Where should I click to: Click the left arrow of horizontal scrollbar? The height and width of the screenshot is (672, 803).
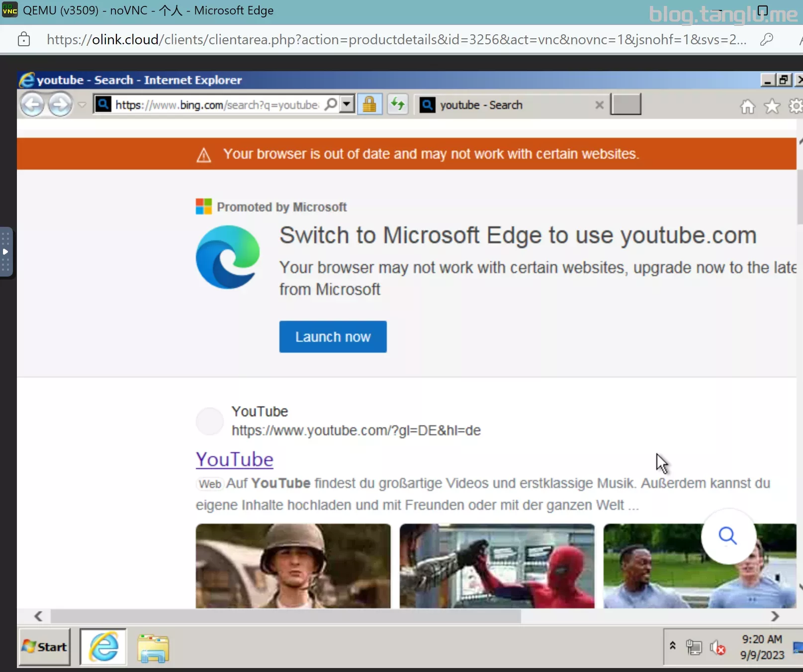[x=38, y=616]
